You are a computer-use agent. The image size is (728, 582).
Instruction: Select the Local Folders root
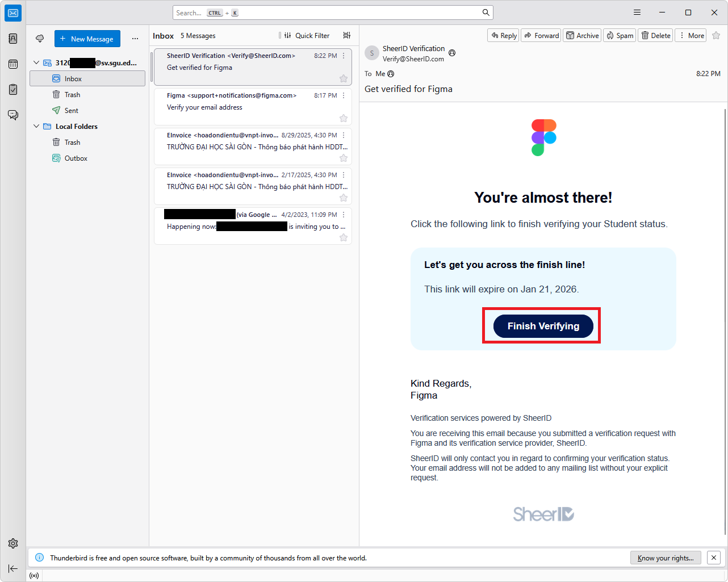pos(87,127)
